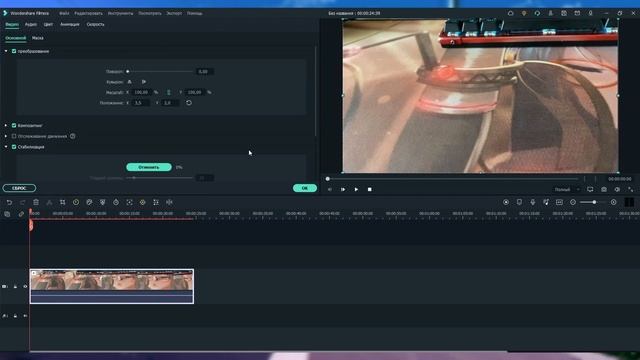Click the preview scrubber handle

pos(328,179)
